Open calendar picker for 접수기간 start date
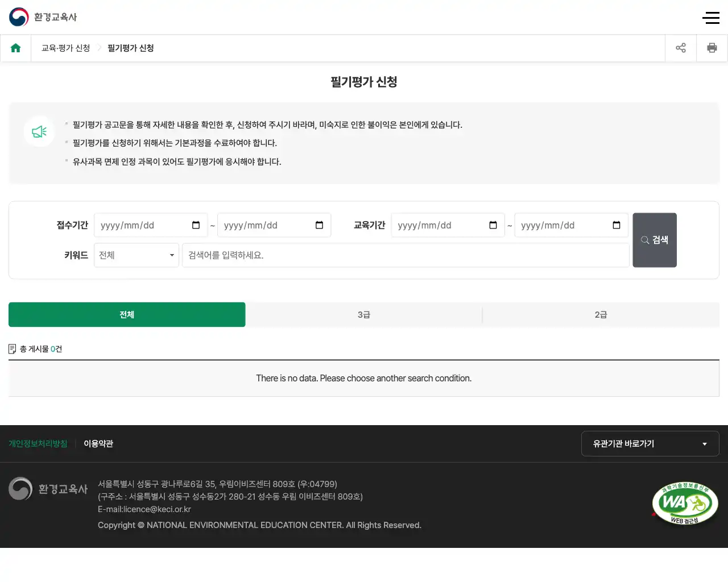The width and height of the screenshot is (728, 582). (x=196, y=225)
